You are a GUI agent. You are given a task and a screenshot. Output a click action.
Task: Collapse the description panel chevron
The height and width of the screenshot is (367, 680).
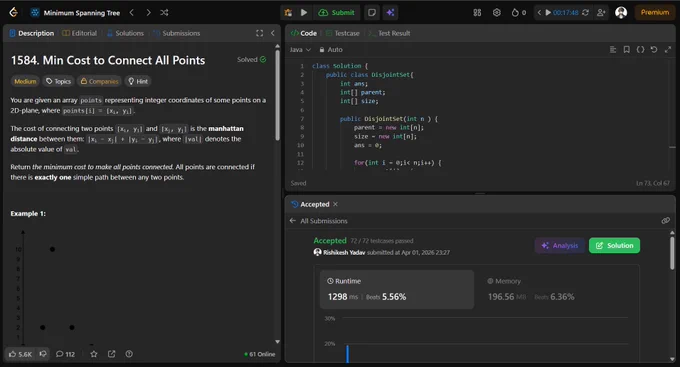coord(273,33)
